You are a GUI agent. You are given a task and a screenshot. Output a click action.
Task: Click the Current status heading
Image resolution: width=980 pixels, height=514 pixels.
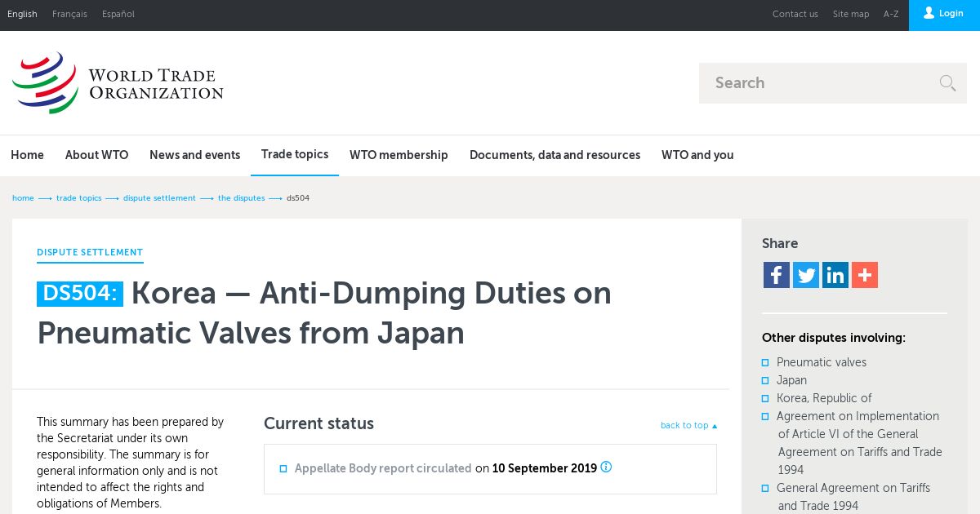[x=318, y=423]
